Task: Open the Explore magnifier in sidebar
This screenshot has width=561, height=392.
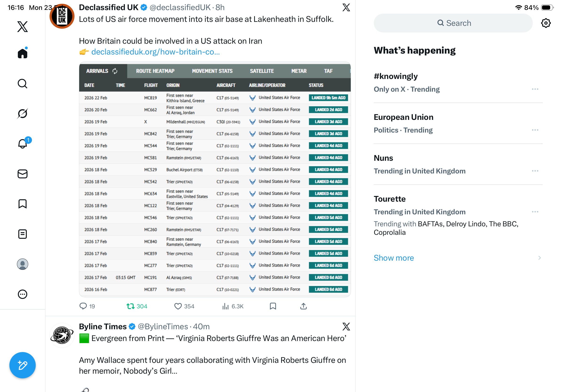Action: (23, 84)
